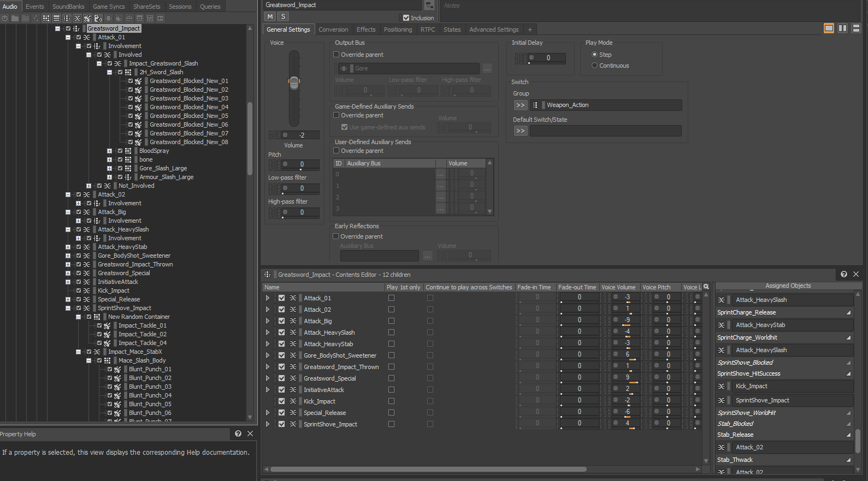The height and width of the screenshot is (481, 868).
Task: Click the Mute (M) button
Action: [270, 17]
